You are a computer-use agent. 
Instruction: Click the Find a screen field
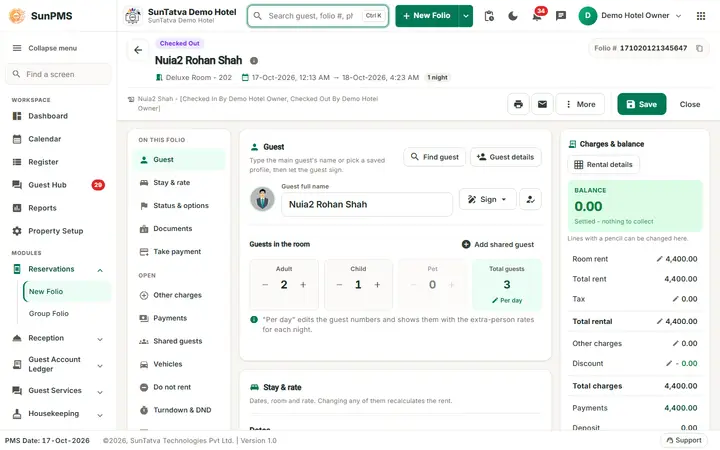[58, 74]
